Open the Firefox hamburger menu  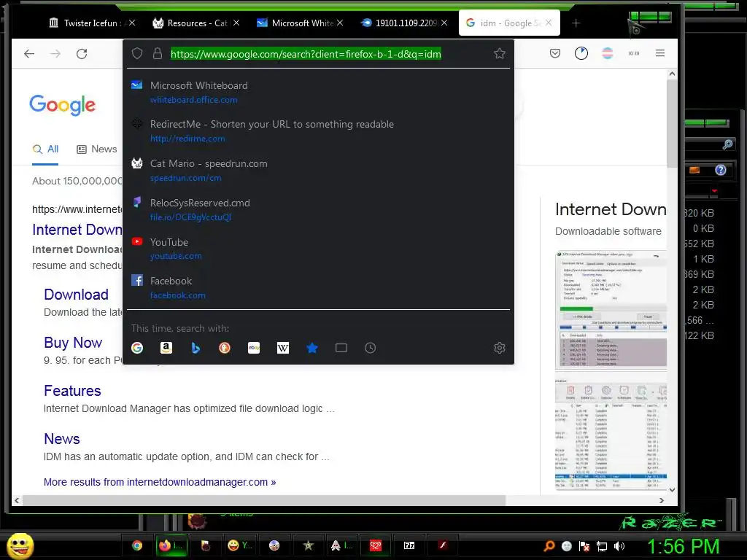pyautogui.click(x=659, y=53)
